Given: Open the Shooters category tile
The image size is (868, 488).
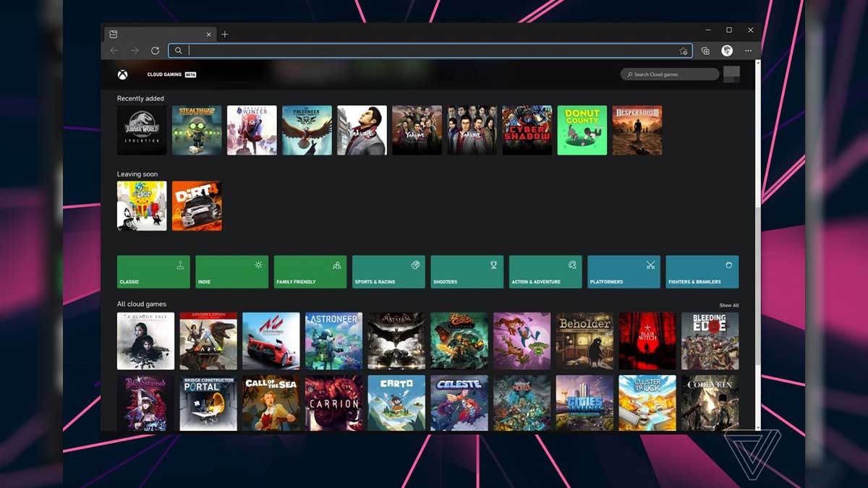Looking at the screenshot, I should click(467, 272).
